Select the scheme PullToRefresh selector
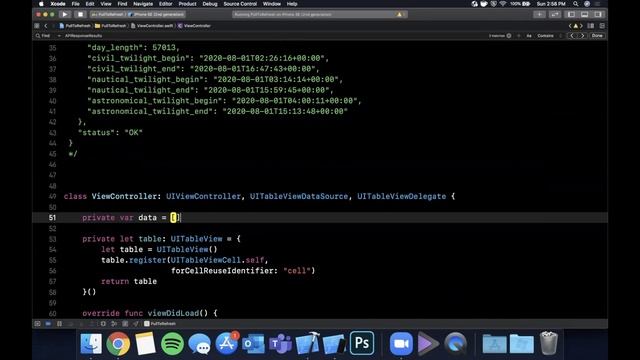The image size is (640, 360). (x=107, y=14)
